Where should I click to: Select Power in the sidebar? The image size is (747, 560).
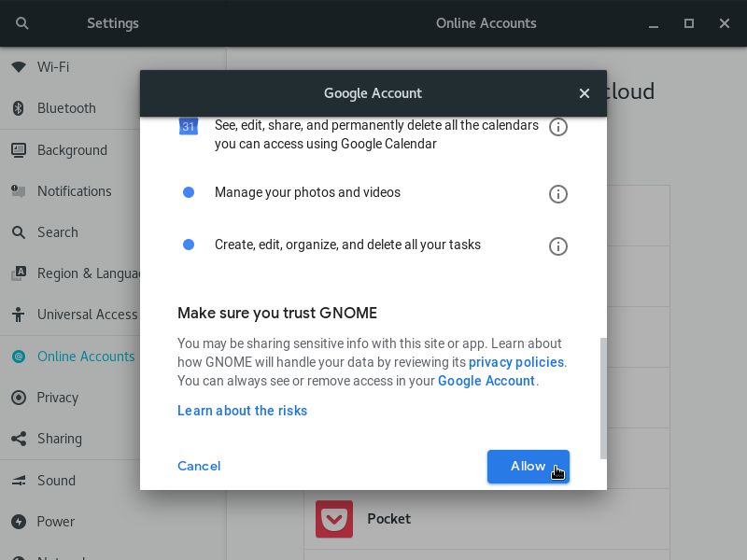click(56, 522)
